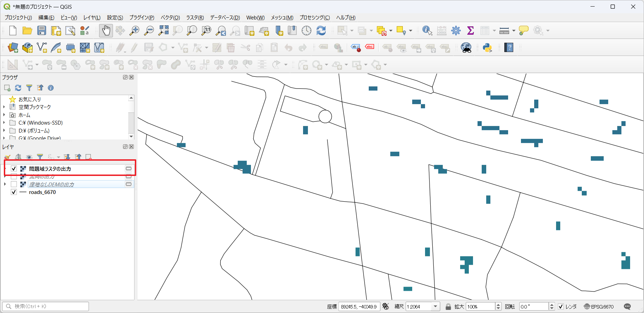Zoom to native resolution using the 1:1 icon
The height and width of the screenshot is (313, 644).
[206, 31]
